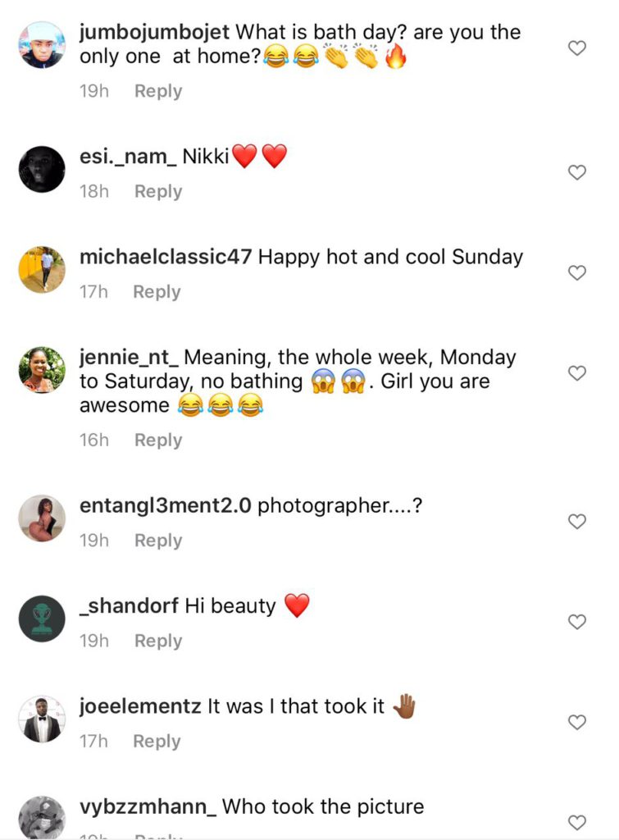Open jumbojumbojet's profile picture
The height and width of the screenshot is (840, 619).
point(42,46)
